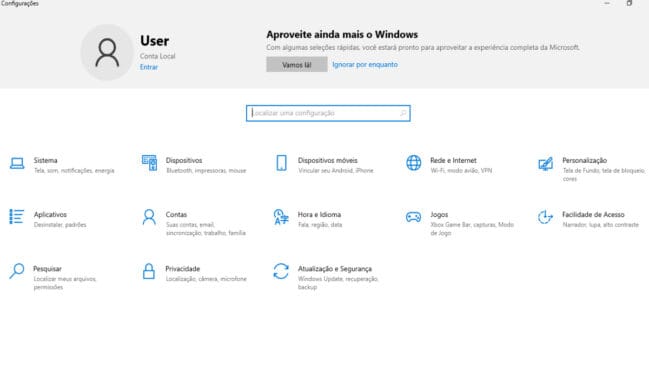Screen dimensions: 649x365
Task: Click the User account name
Action: [154, 41]
